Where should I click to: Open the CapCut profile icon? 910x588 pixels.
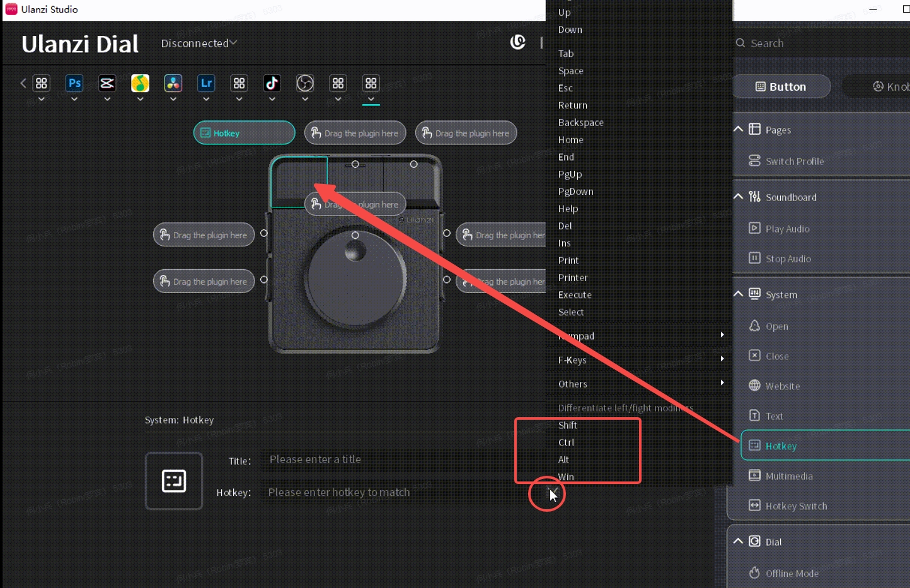[x=107, y=83]
